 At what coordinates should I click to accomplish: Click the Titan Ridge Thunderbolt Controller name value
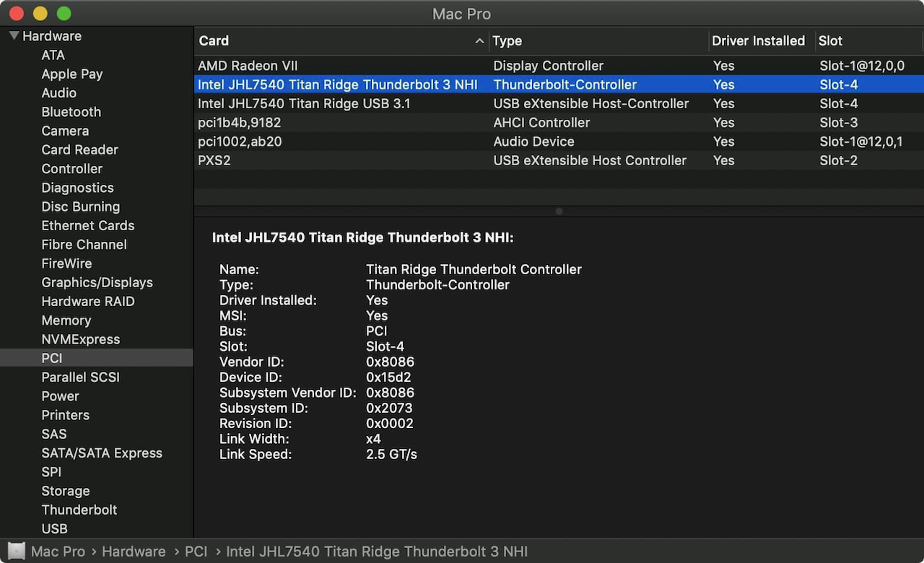(x=474, y=269)
